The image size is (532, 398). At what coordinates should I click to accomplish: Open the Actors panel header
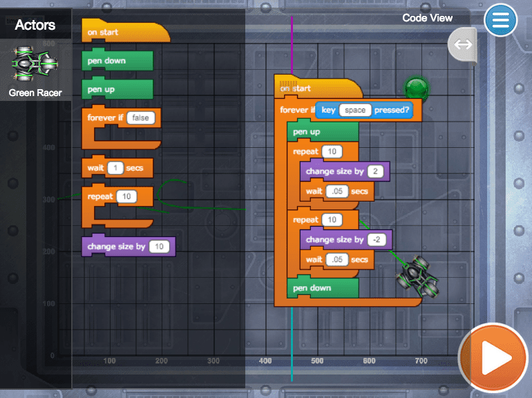coord(35,26)
